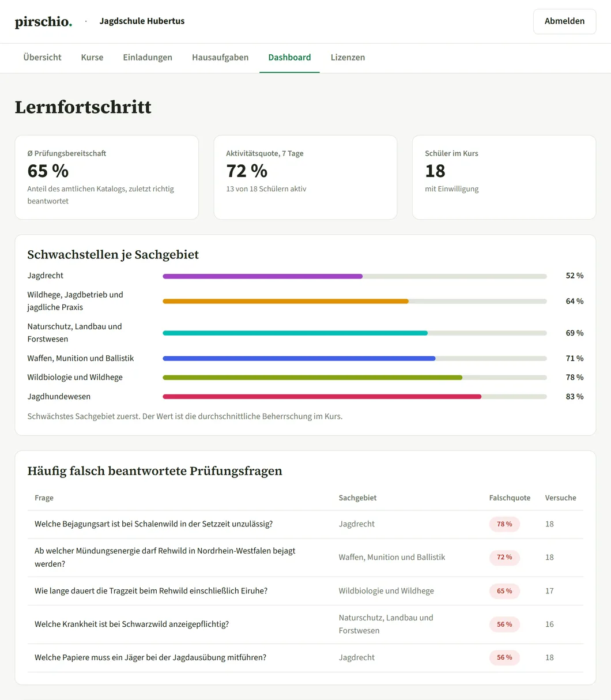Select question about Tragzeit beim Rehwild
Viewport: 611px width, 700px height.
click(151, 591)
